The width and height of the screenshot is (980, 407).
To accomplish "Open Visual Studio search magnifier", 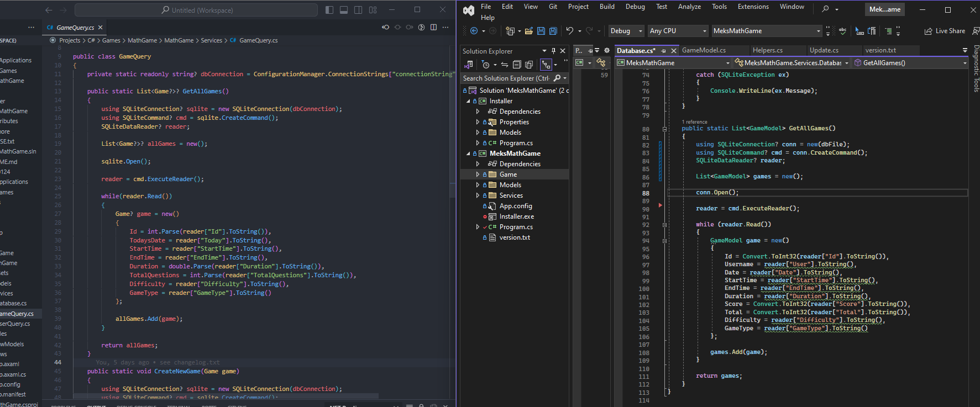I will pos(825,9).
